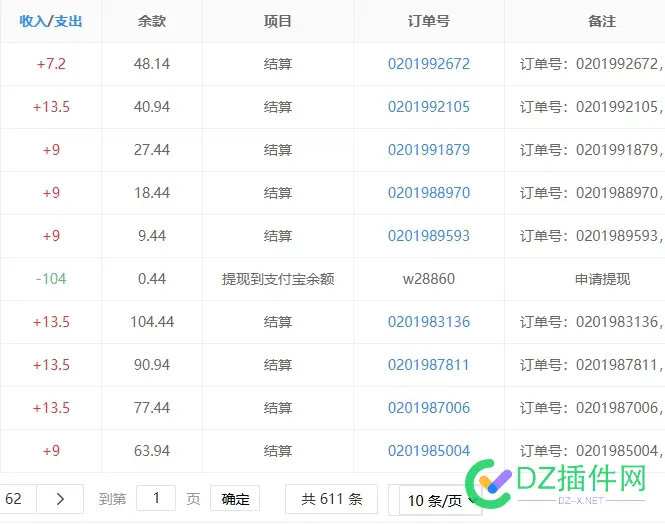Select remark text for order 0201992105
The image size is (665, 524).
(x=592, y=107)
